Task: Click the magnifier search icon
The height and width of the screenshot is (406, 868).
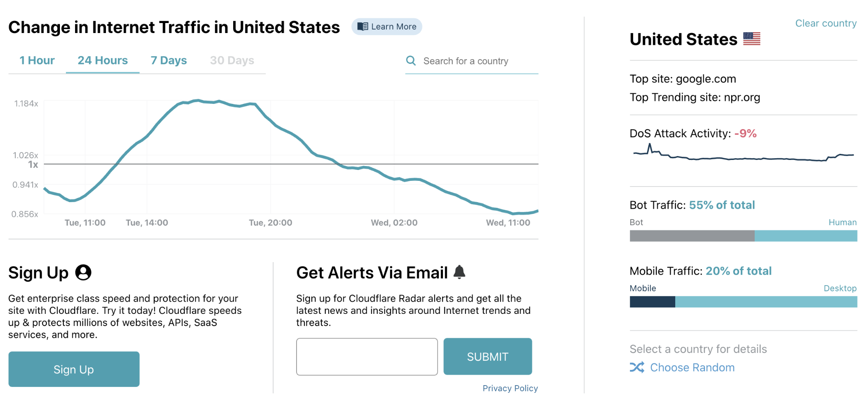Action: (x=411, y=60)
